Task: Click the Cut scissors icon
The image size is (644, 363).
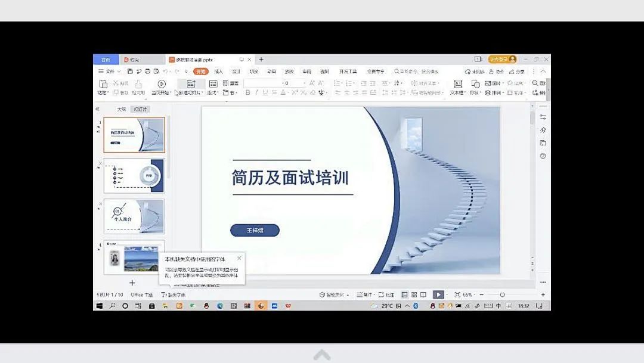Action: coord(116,83)
